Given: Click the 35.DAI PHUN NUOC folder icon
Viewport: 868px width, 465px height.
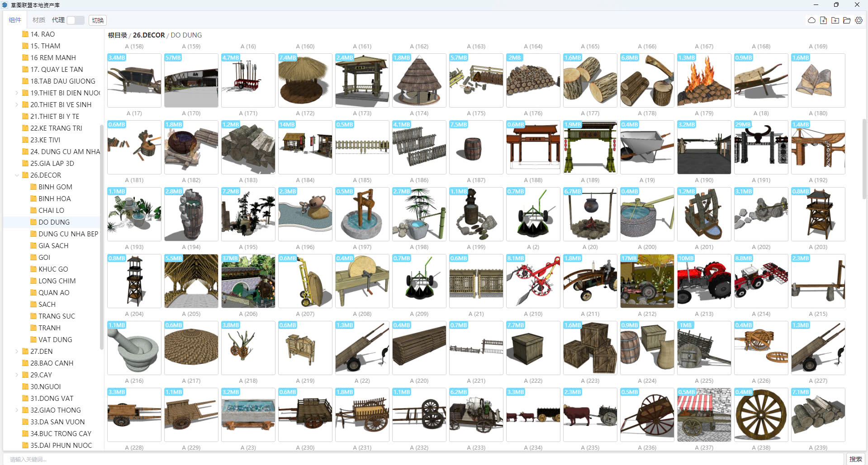Looking at the screenshot, I should pyautogui.click(x=25, y=445).
